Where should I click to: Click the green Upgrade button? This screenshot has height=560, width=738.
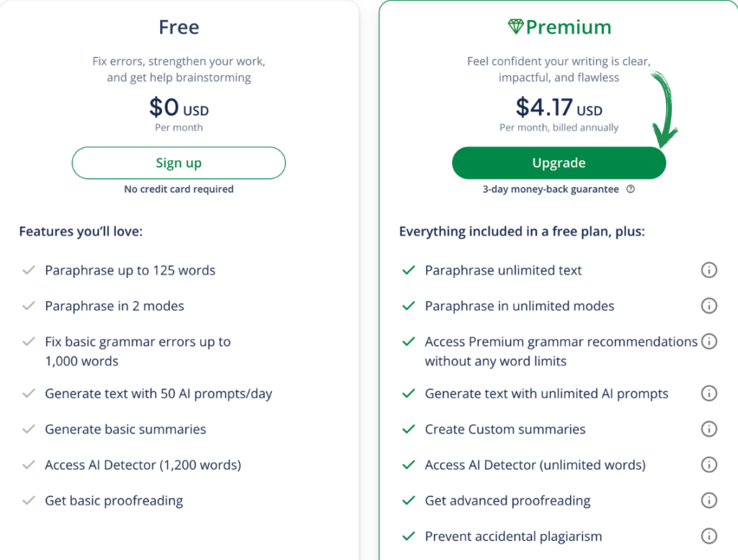(559, 163)
